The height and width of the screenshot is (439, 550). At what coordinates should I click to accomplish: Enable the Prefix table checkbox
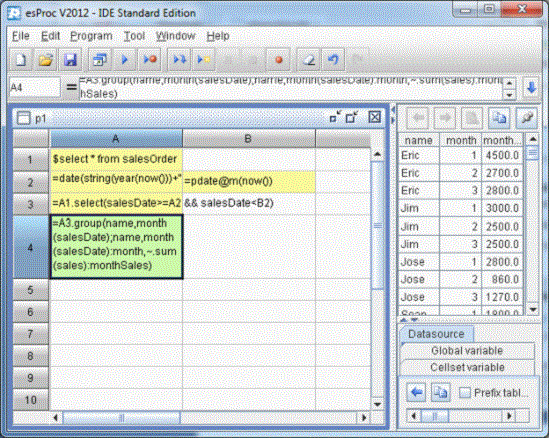pos(465,393)
